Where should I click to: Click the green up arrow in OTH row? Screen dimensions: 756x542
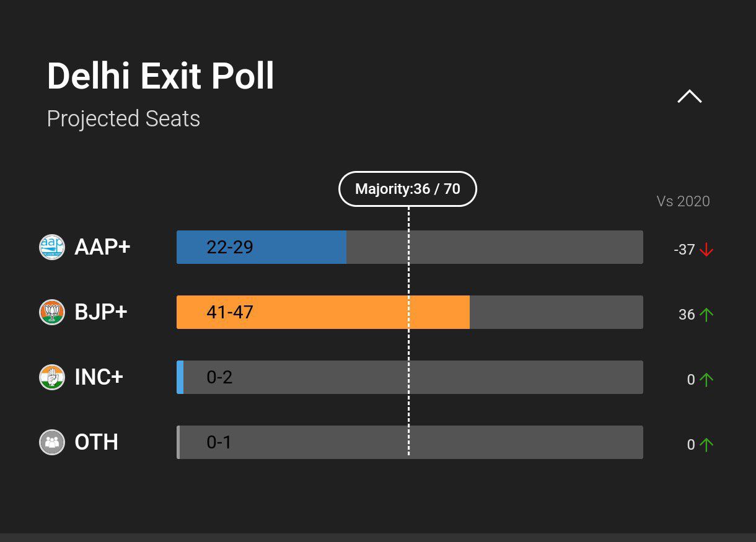coord(706,445)
